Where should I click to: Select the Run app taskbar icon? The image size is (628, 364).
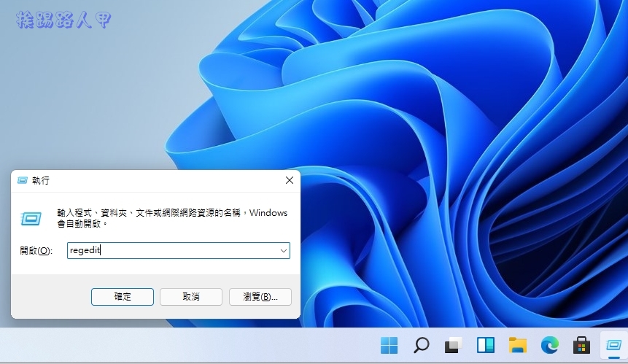[x=613, y=345]
